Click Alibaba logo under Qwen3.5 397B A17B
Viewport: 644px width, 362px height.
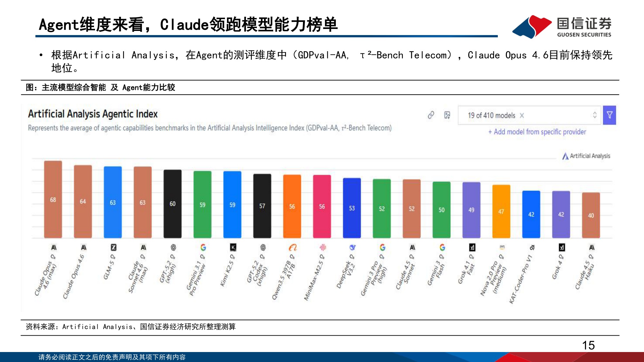(x=293, y=247)
